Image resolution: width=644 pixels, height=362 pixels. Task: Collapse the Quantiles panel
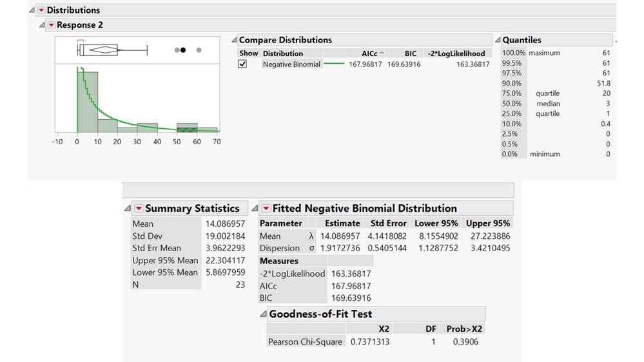[498, 40]
